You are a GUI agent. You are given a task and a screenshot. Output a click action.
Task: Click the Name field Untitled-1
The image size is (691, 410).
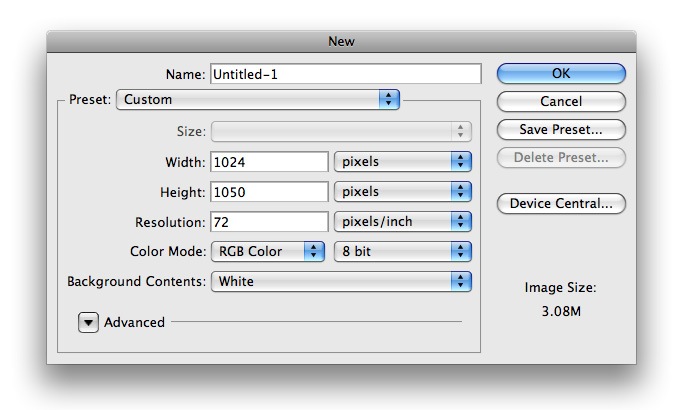point(346,74)
